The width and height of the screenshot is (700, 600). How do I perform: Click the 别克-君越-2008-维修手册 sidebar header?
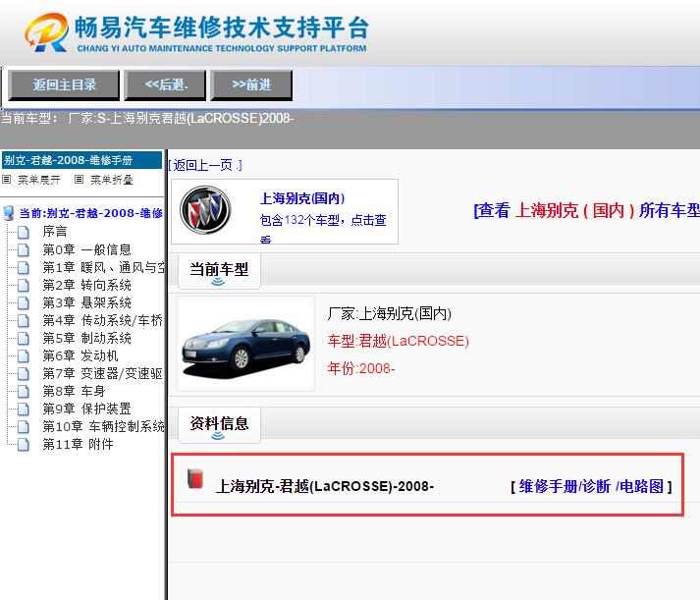81,160
